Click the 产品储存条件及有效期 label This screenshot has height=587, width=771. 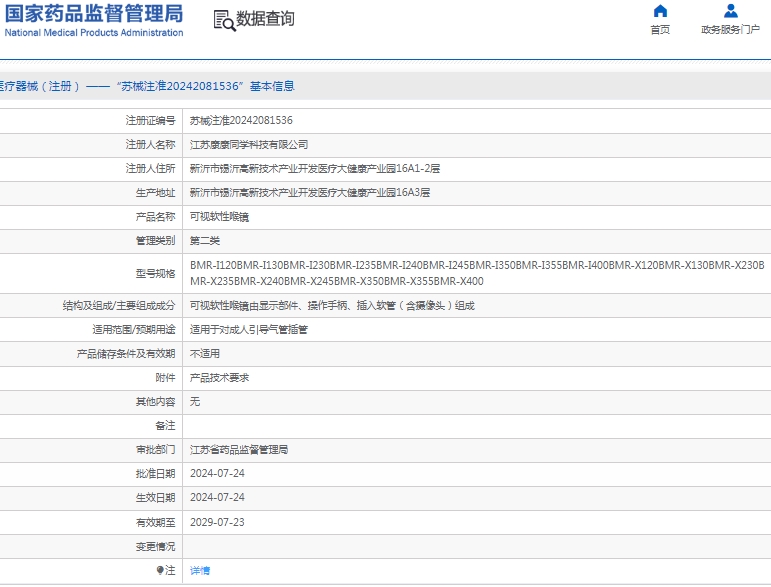point(126,354)
